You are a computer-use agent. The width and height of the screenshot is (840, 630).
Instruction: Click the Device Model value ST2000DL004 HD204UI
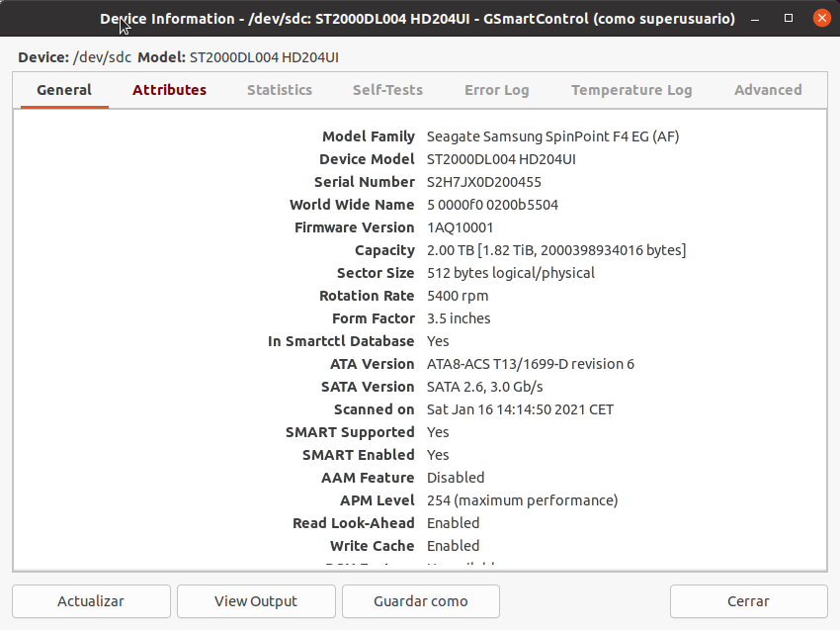[501, 160]
